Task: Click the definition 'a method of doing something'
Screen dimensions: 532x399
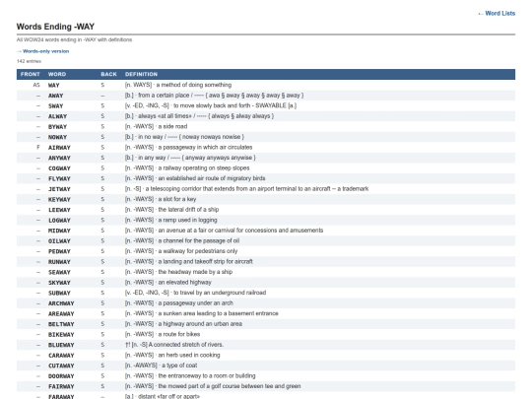Action: [194, 85]
